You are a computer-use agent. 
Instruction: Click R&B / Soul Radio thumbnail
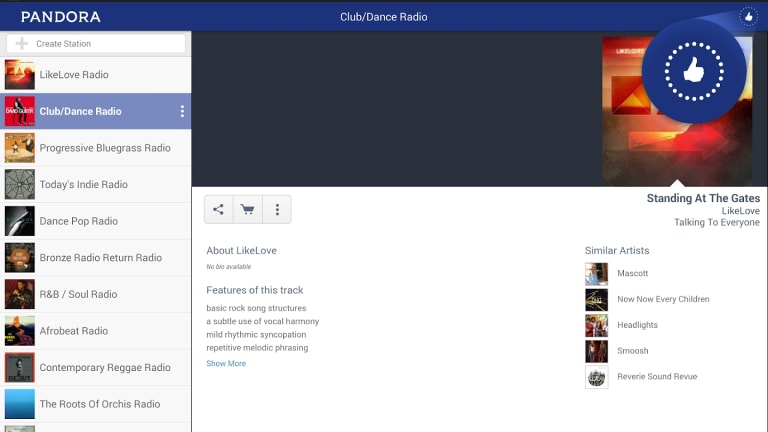pos(20,294)
